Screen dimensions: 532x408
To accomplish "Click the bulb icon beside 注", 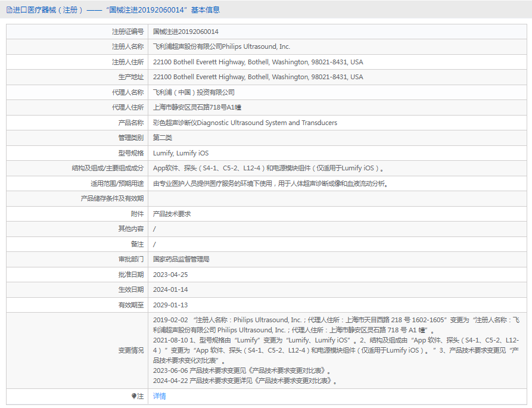I will [134, 396].
